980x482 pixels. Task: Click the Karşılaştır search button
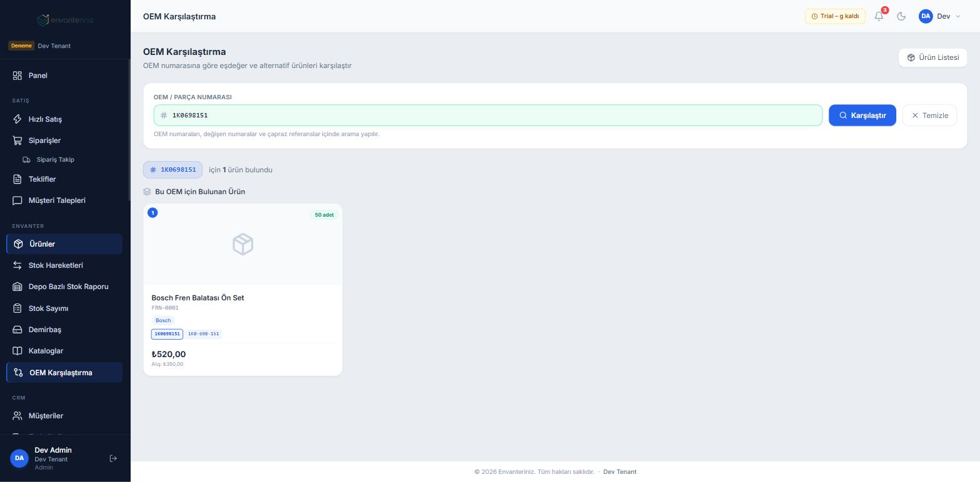[x=862, y=116]
